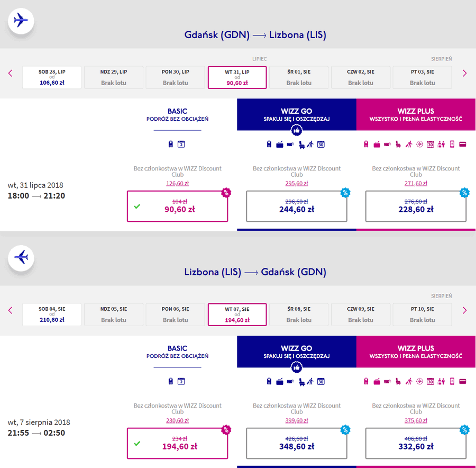Click the discount badge on return 332,60 zł fare
The height and width of the screenshot is (468, 476).
pyautogui.click(x=464, y=429)
